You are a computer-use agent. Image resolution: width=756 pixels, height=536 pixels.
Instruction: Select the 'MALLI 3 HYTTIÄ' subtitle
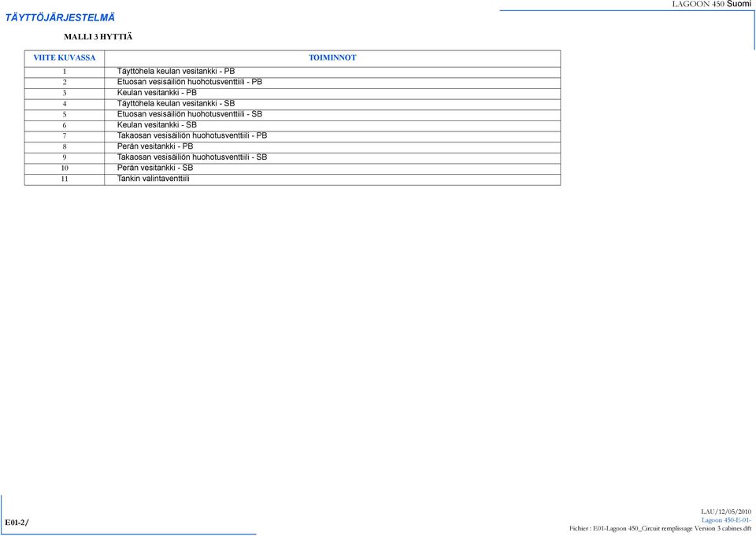[x=98, y=37]
